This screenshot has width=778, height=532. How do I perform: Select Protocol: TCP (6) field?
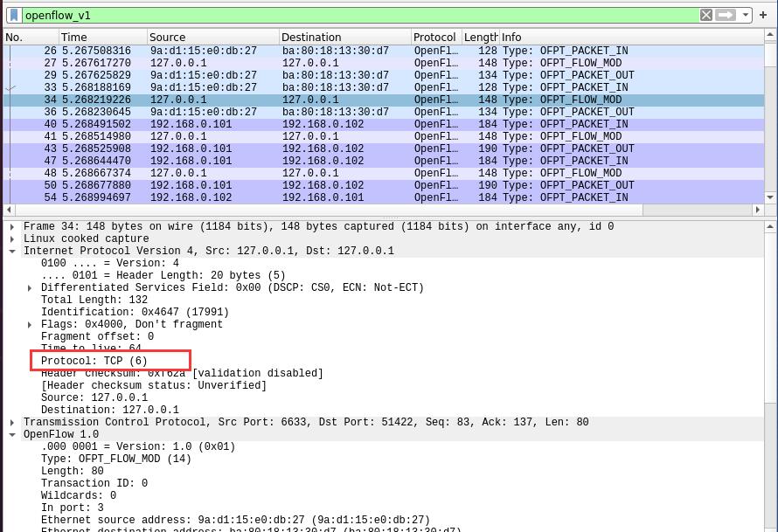pyautogui.click(x=94, y=361)
